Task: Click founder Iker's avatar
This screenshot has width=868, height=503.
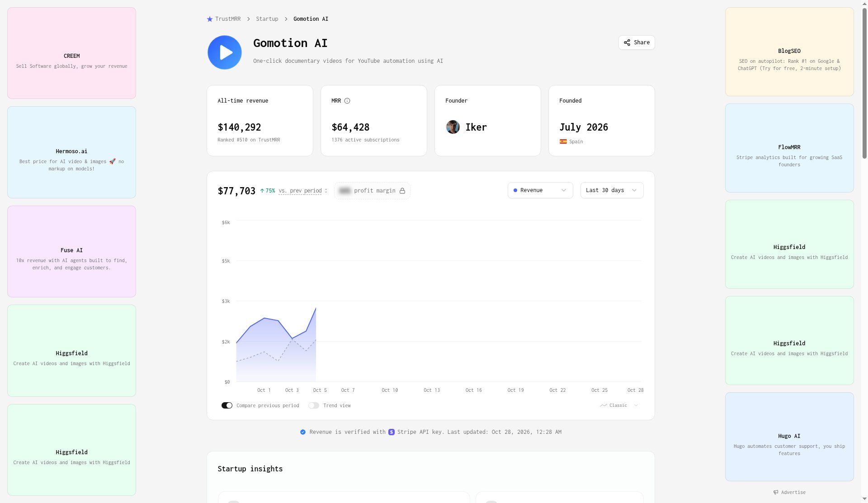Action: (x=453, y=127)
